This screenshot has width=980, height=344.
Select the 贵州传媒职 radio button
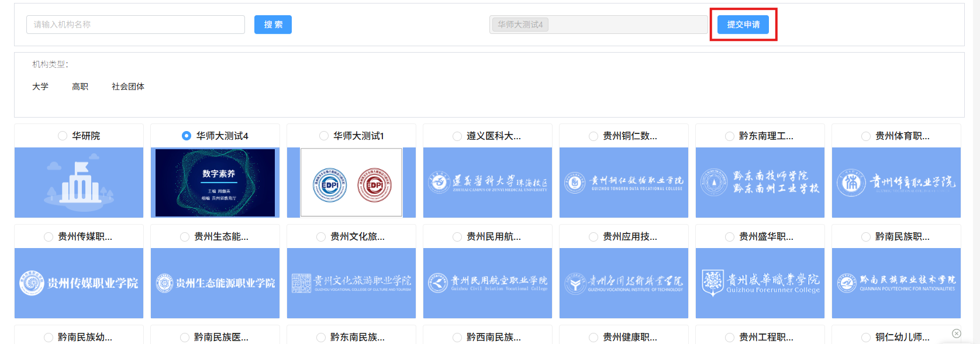49,237
